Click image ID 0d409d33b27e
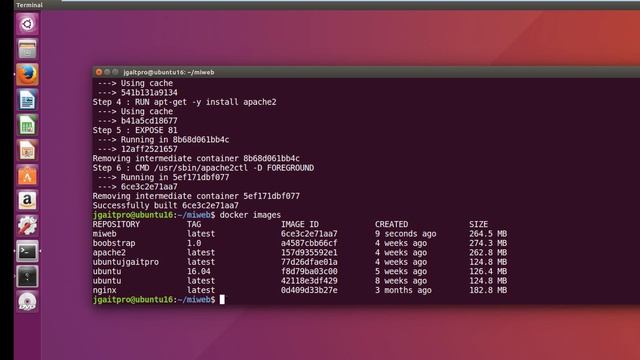640x360 pixels. pos(309,290)
